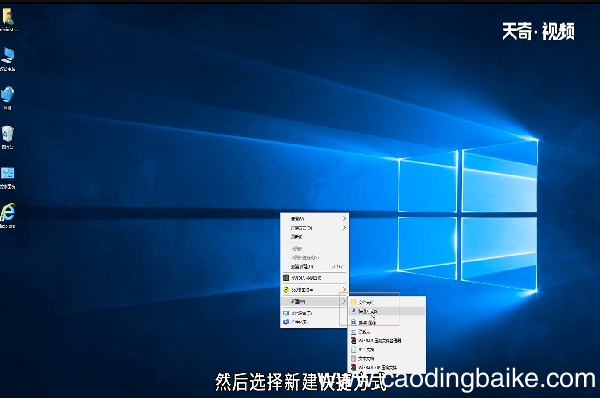
Task: Click the yellow folder icon in submenu
Action: [x=354, y=302]
